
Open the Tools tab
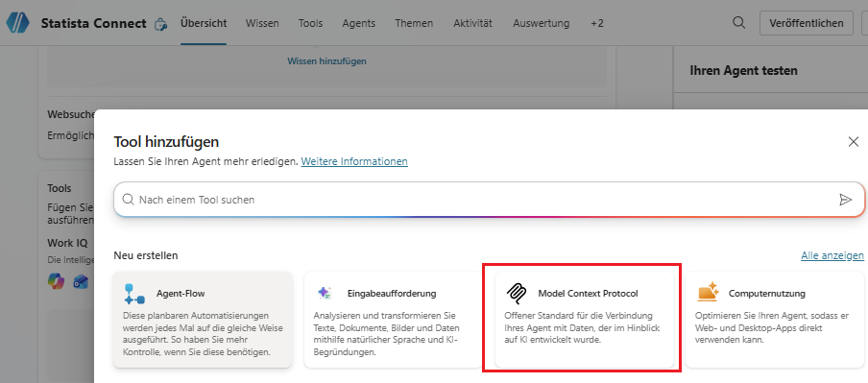point(310,23)
